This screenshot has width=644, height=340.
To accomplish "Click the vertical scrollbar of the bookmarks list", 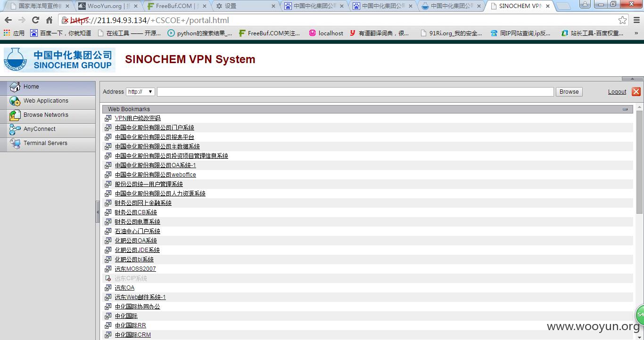I will pyautogui.click(x=639, y=162).
